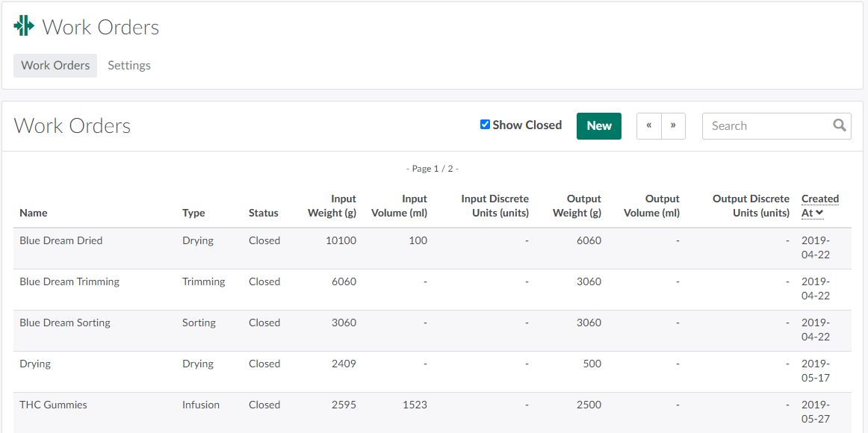
Task: Focus the Search input field
Action: pos(769,126)
